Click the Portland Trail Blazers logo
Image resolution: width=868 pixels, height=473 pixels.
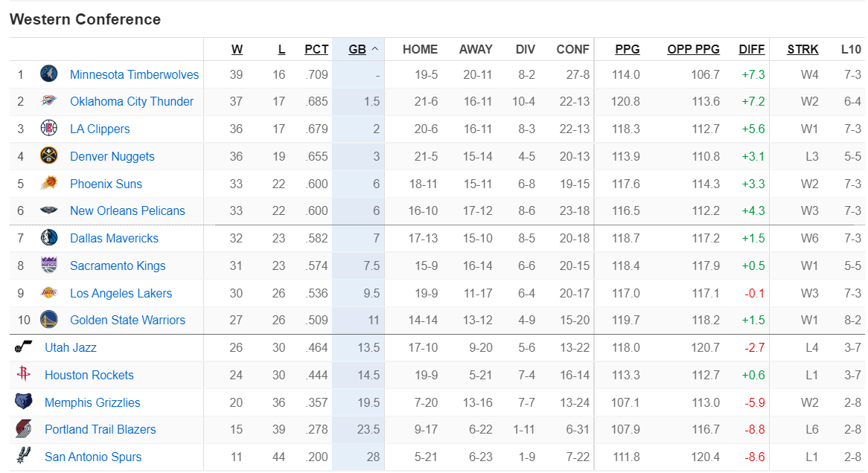tap(23, 428)
